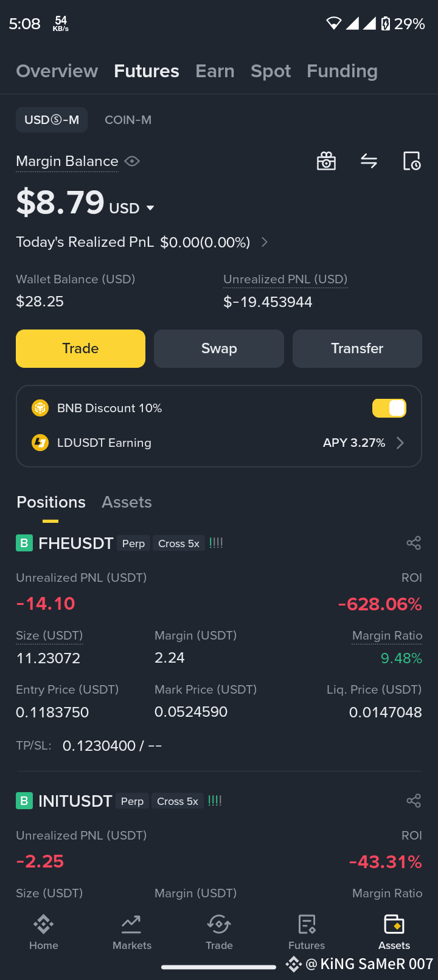
Task: Hide balance with the eye icon
Action: click(x=132, y=161)
